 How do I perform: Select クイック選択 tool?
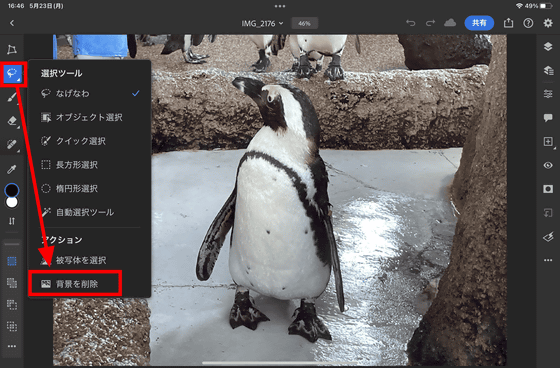pyautogui.click(x=89, y=141)
